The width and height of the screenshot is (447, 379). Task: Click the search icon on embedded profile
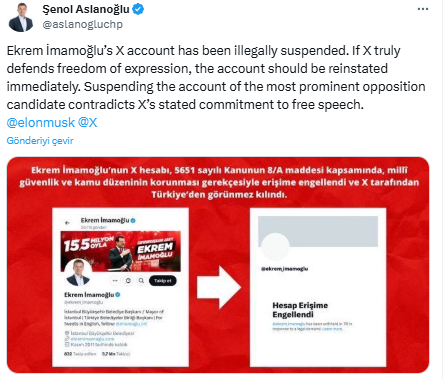click(x=141, y=281)
